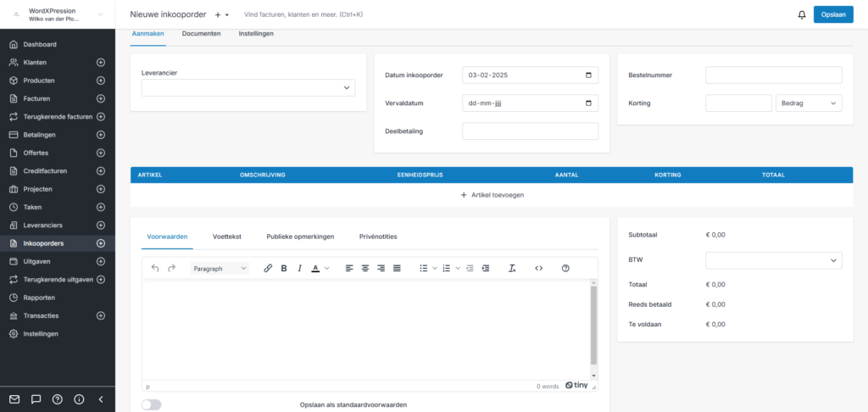The height and width of the screenshot is (412, 868).
Task: Toggle italic formatting in the editor
Action: (x=299, y=268)
